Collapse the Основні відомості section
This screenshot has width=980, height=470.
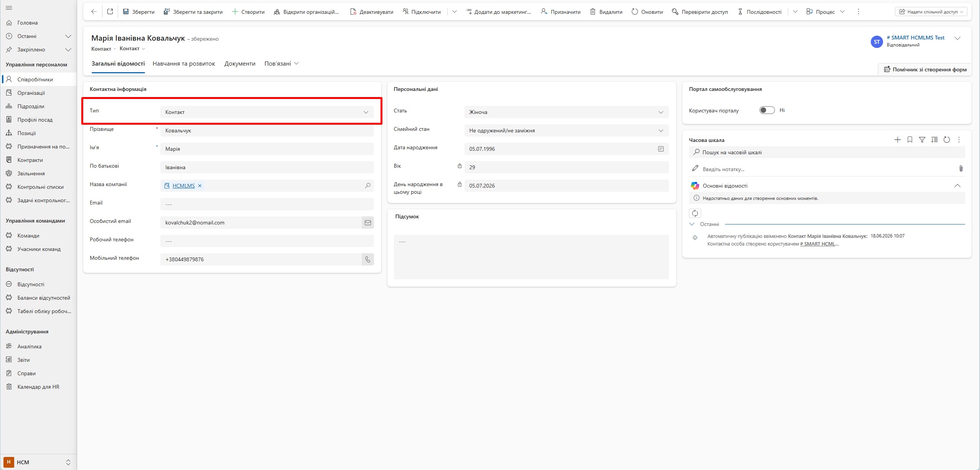957,186
